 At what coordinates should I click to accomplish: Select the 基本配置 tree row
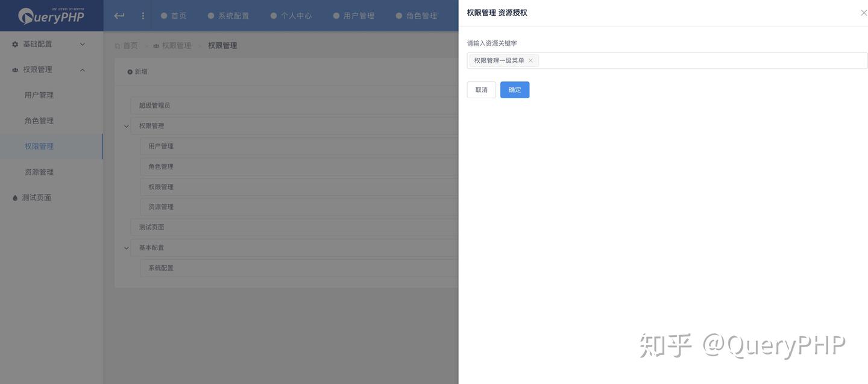coord(295,248)
